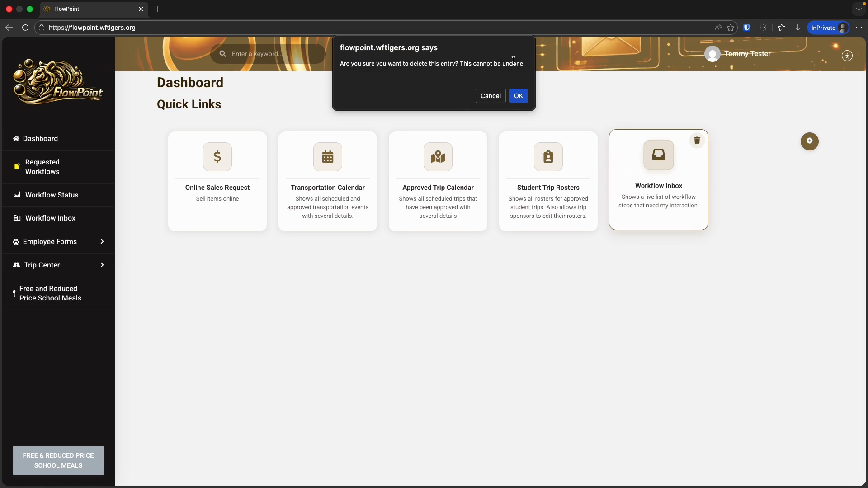This screenshot has height=488, width=868.
Task: Open browser tab list dropdown arrow
Action: (x=859, y=9)
